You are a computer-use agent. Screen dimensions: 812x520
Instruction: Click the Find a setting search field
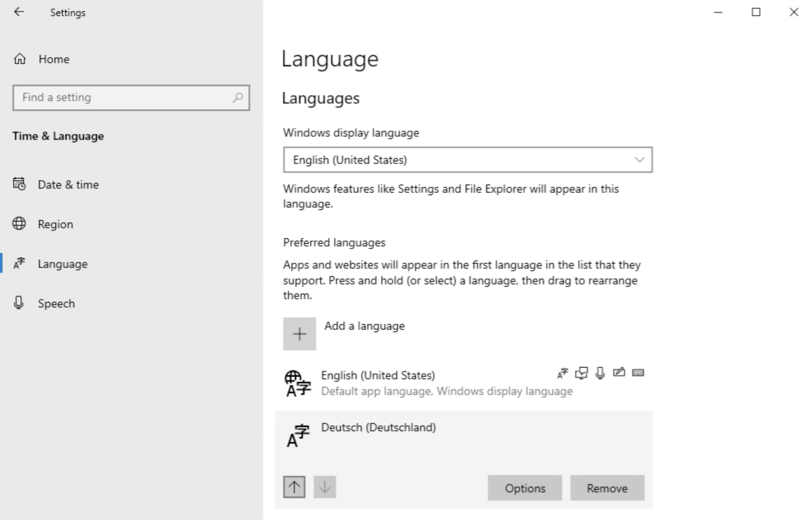point(131,98)
